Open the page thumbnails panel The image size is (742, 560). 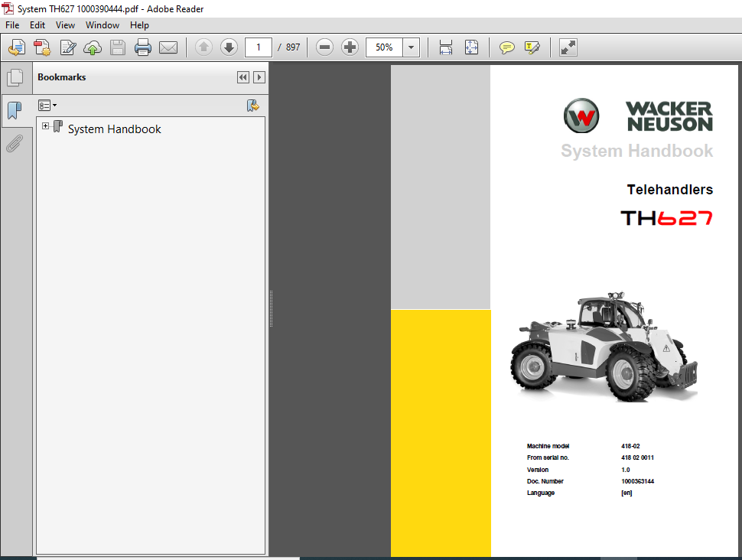tap(15, 77)
